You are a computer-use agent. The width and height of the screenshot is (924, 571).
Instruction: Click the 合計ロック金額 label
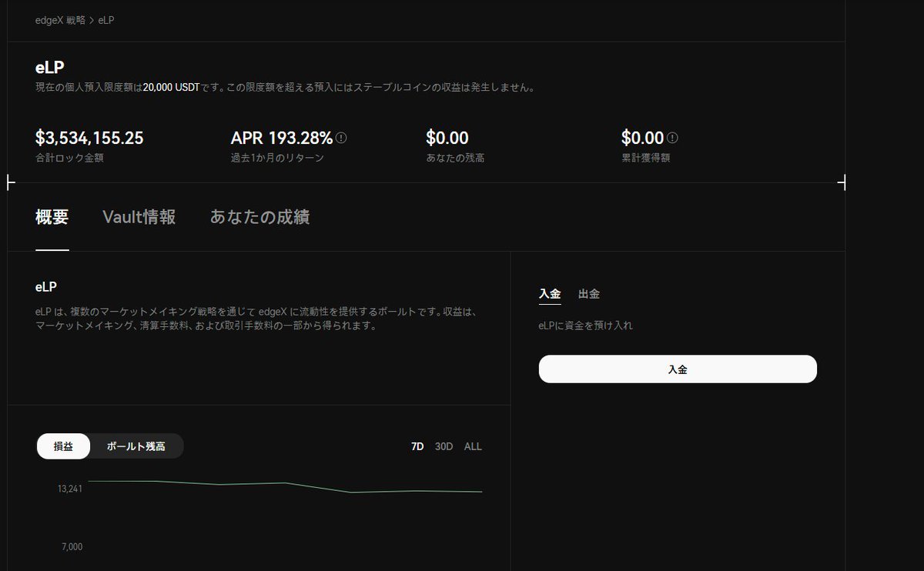(x=69, y=158)
